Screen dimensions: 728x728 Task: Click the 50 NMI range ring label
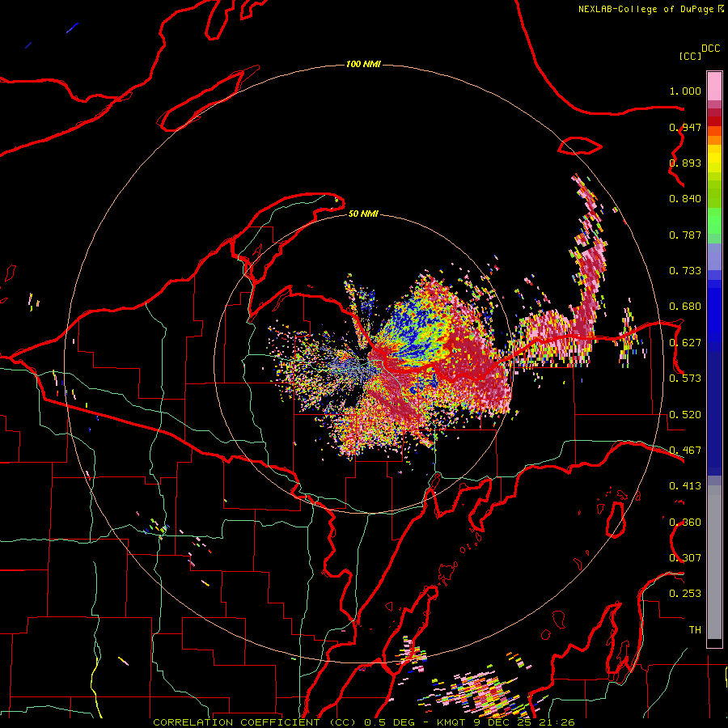(x=363, y=214)
